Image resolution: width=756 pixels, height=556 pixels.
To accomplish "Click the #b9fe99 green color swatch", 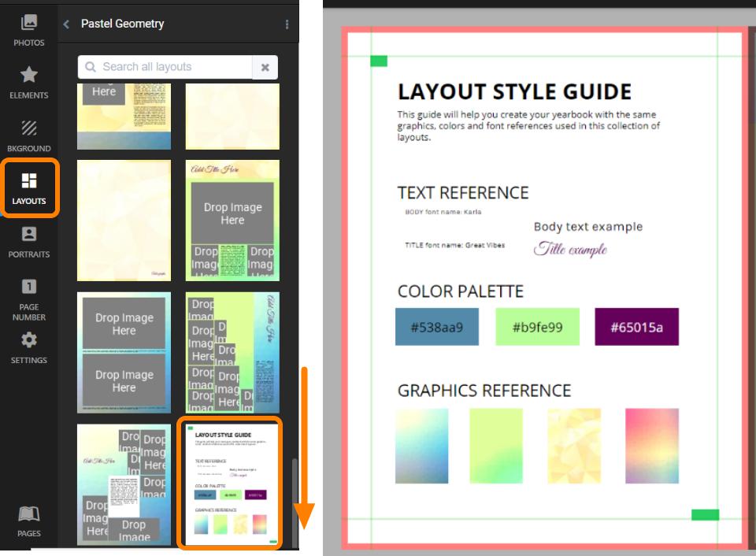I will 537,327.
